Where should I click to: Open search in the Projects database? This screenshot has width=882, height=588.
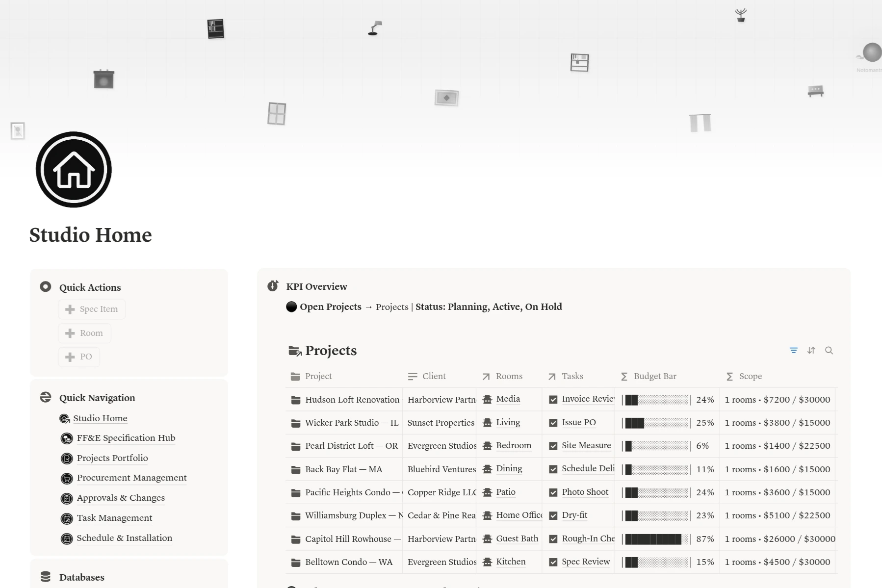829,350
